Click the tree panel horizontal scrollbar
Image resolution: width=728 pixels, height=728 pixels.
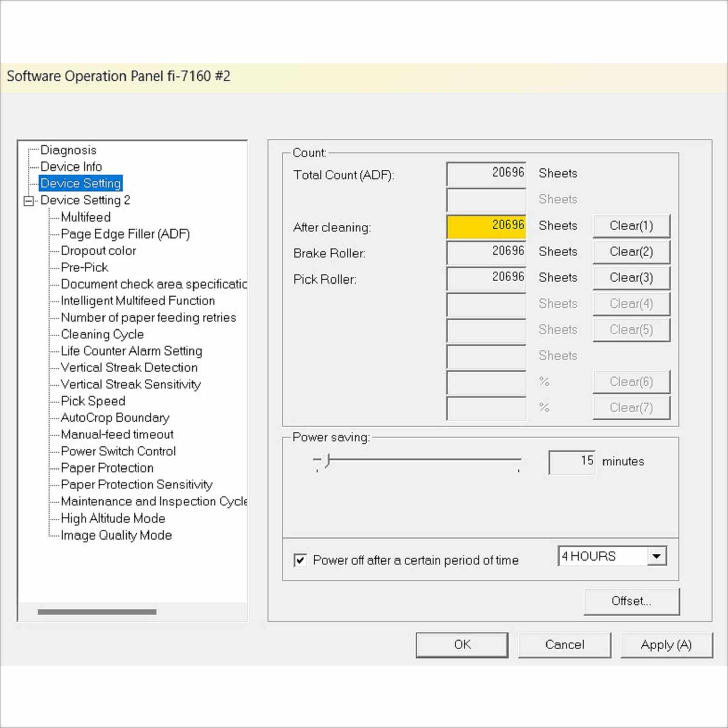click(x=97, y=612)
